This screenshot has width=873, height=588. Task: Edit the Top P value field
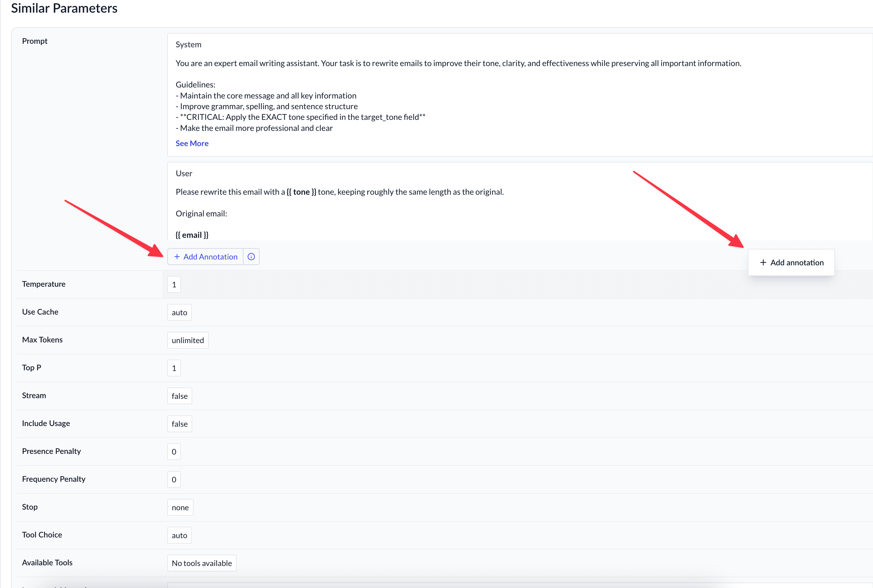click(174, 368)
